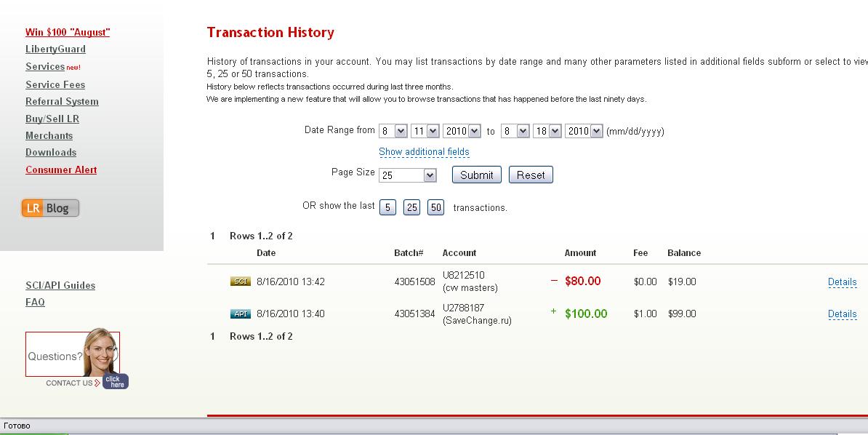Open the Service Fees menu item
Viewport: 868px width, 435px height.
coord(55,84)
